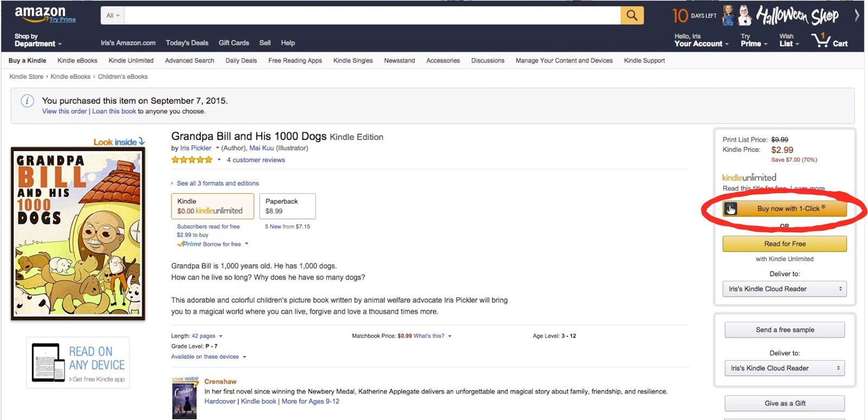Expand the star rating breakdown arrow
The width and height of the screenshot is (868, 420).
point(219,160)
